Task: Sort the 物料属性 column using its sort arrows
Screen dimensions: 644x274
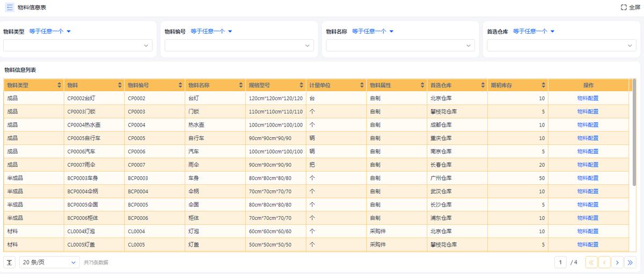Action: 422,85
